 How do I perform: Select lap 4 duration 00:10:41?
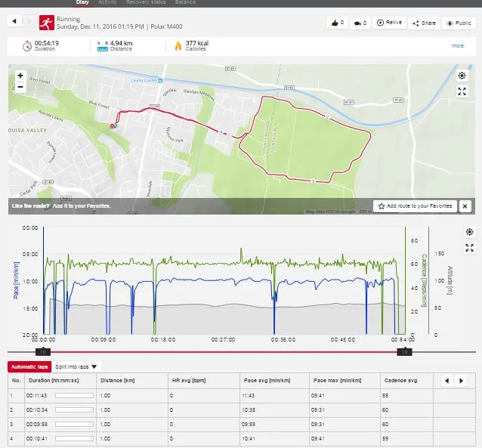click(x=36, y=438)
